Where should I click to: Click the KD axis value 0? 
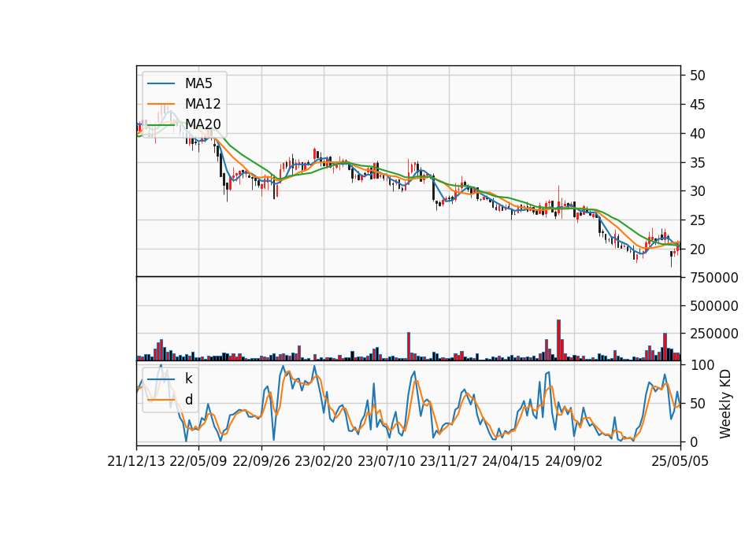[x=693, y=441]
